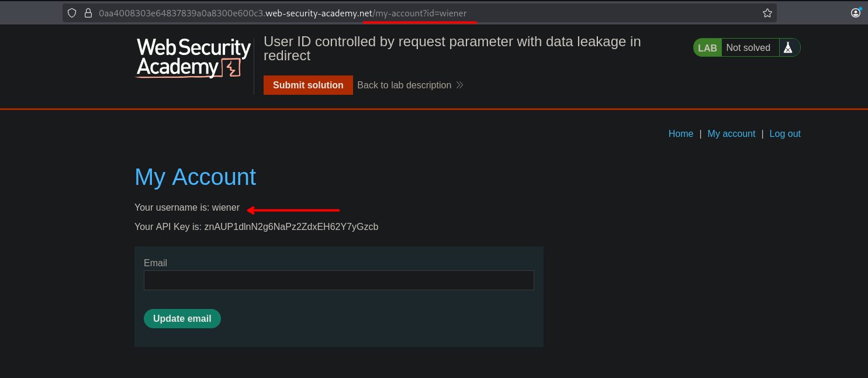Click the green LAB badge
Viewport: 868px width, 378px height.
pos(707,48)
